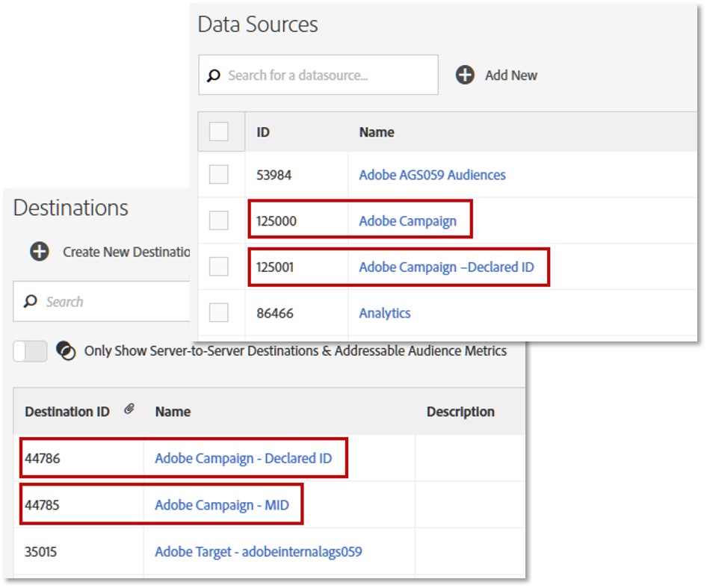Check the Analytics datasource checkbox

pyautogui.click(x=219, y=312)
